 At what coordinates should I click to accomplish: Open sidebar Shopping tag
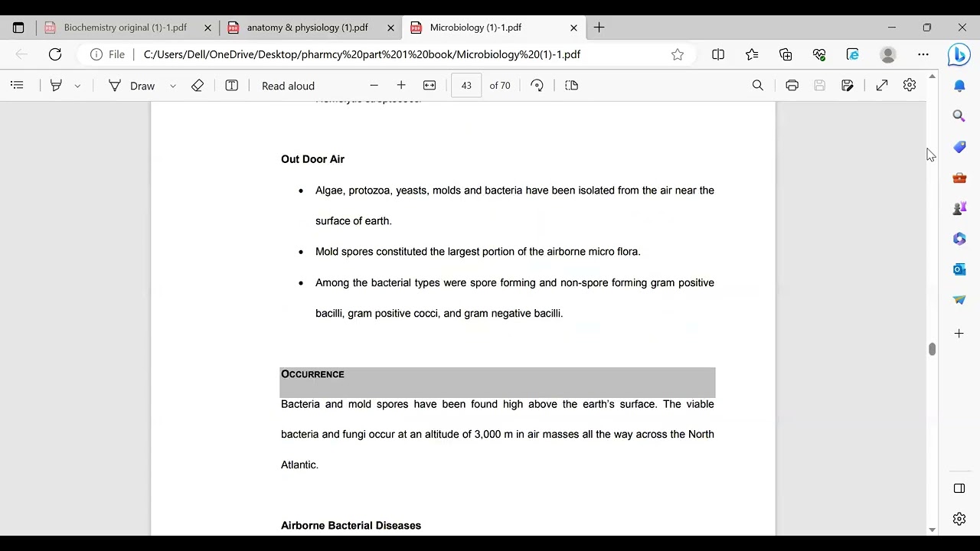coord(959,147)
